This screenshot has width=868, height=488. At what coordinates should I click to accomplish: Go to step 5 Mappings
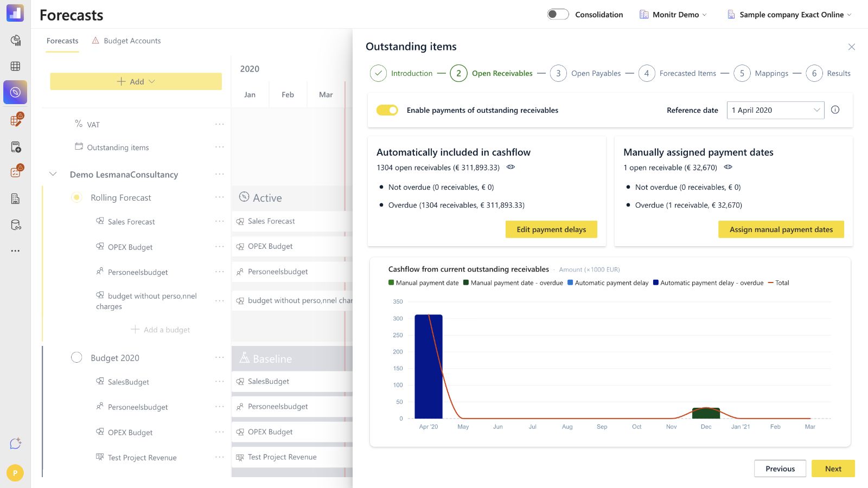[x=761, y=73]
